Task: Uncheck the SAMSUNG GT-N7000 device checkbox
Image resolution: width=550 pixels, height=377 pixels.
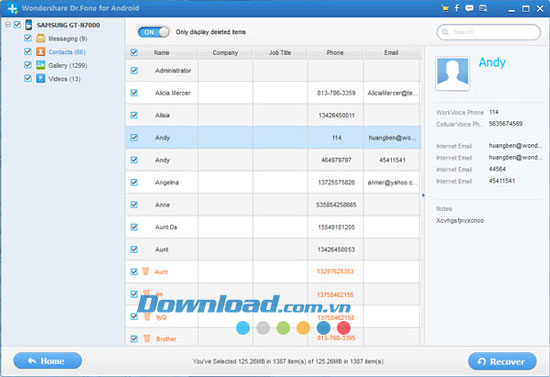Action: tap(17, 25)
